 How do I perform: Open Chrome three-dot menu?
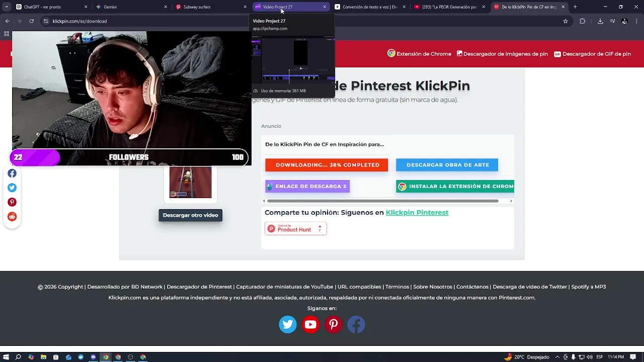[636, 21]
